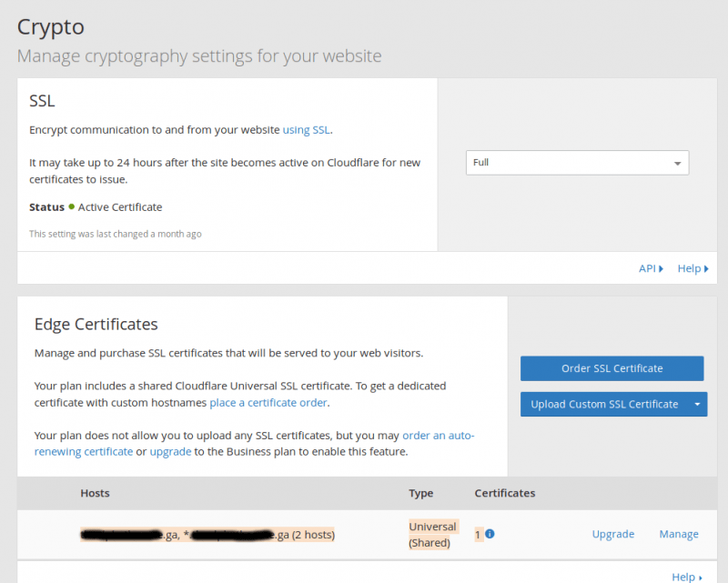The height and width of the screenshot is (583, 728).
Task: Open 'order an auto-renewing certificate' link
Action: click(254, 443)
